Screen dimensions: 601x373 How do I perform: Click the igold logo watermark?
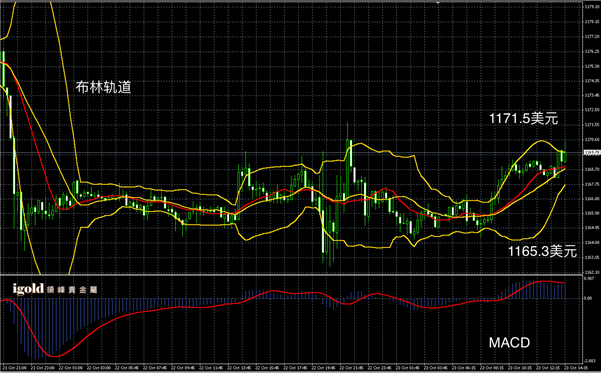coord(28,289)
